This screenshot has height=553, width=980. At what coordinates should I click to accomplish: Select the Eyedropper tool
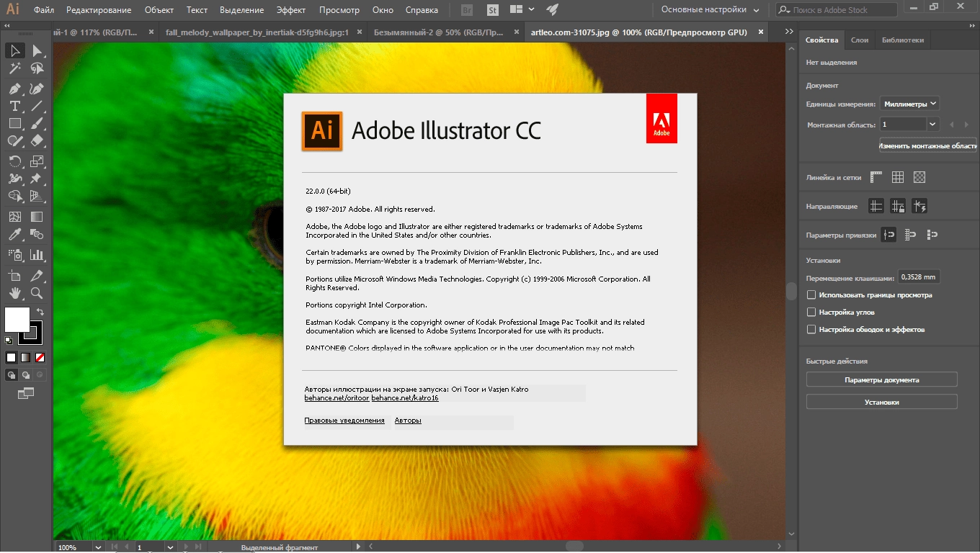(14, 234)
